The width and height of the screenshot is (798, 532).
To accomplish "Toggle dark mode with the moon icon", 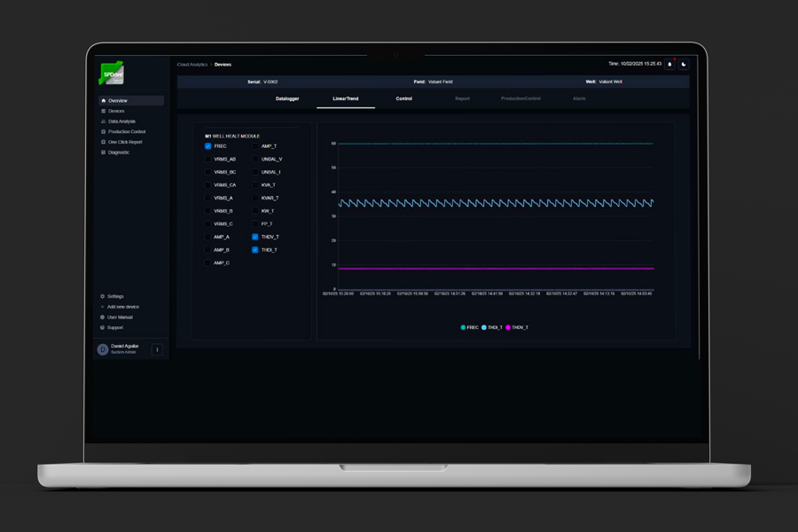I will pos(684,64).
